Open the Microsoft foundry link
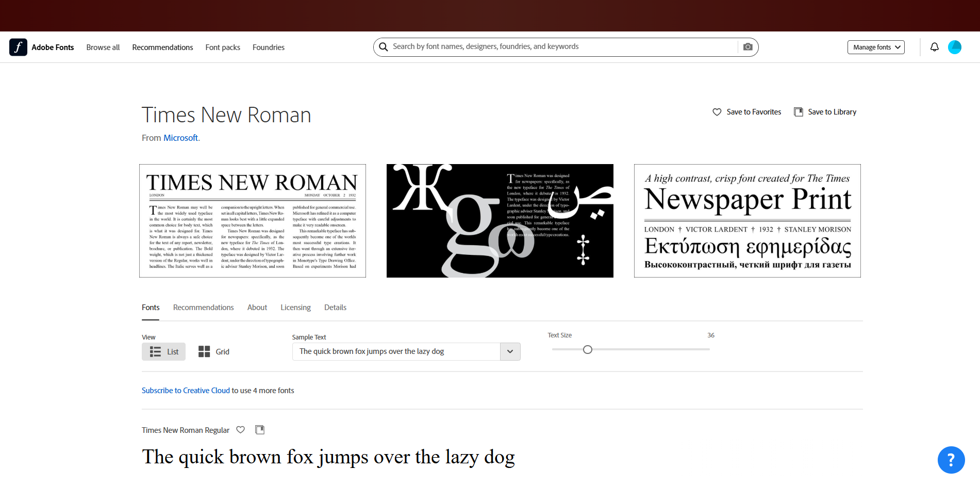980x485 pixels. [180, 138]
